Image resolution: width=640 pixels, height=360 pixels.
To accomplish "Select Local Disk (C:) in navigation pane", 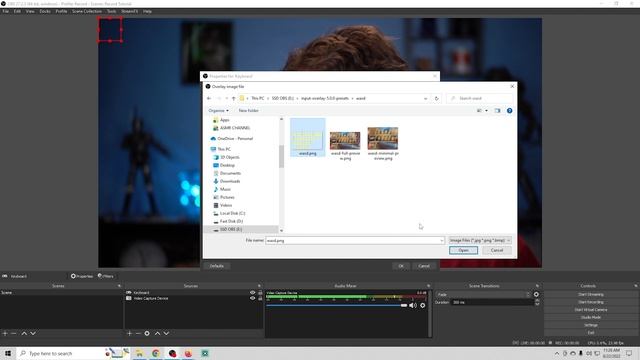I will click(x=232, y=213).
